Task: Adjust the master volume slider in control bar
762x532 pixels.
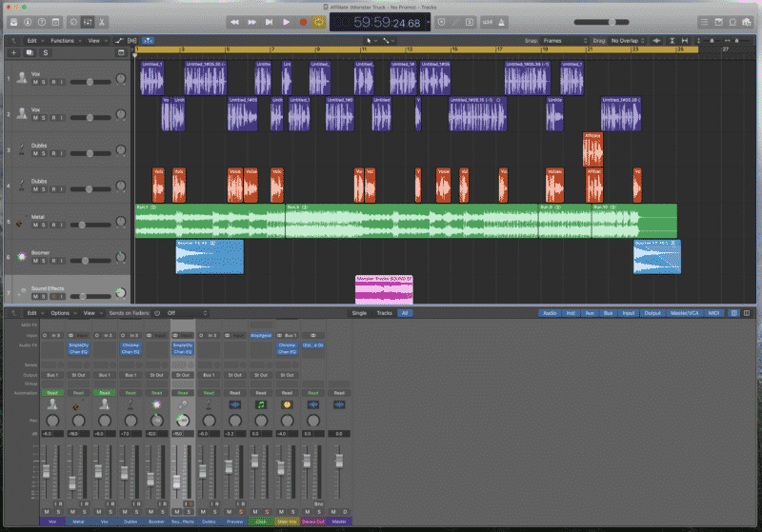Action: (602, 22)
